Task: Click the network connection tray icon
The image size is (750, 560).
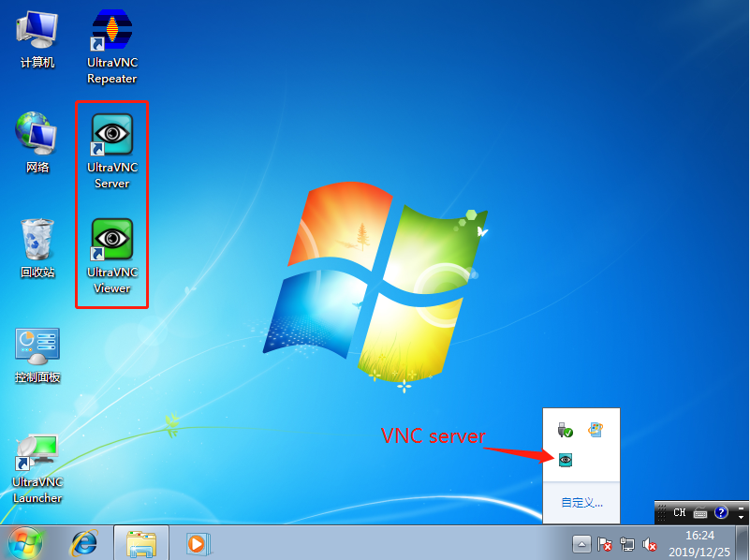Action: (x=627, y=544)
